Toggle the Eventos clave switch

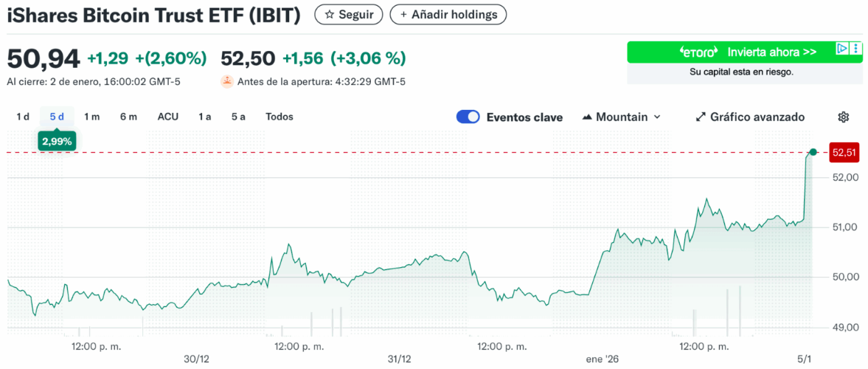click(468, 117)
